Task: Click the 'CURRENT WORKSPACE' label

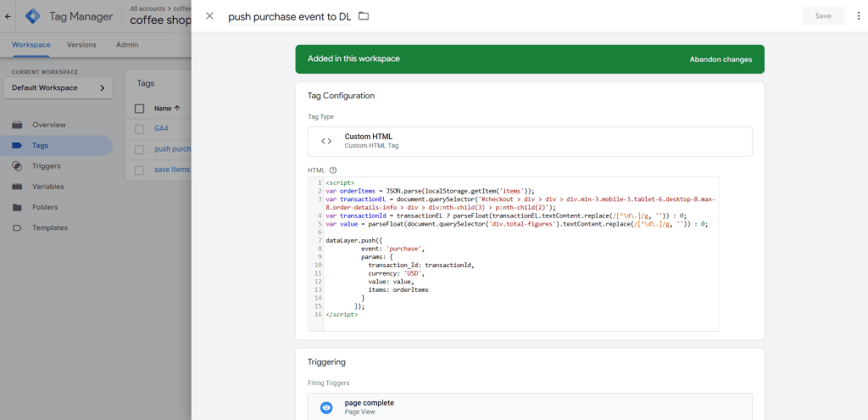Action: [x=45, y=72]
